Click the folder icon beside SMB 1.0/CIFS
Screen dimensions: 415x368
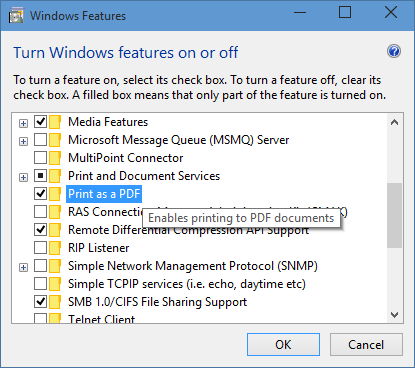(x=55, y=302)
